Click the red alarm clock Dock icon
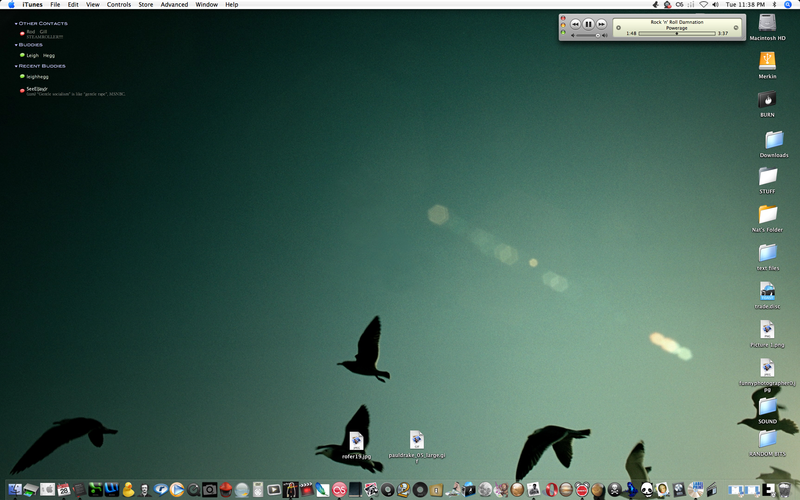 pos(582,490)
